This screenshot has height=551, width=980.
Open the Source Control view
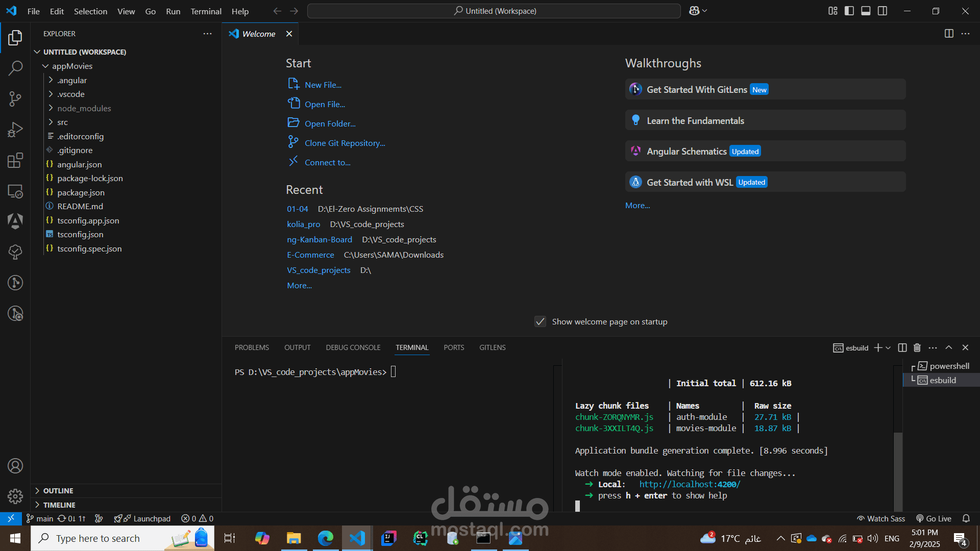click(15, 99)
